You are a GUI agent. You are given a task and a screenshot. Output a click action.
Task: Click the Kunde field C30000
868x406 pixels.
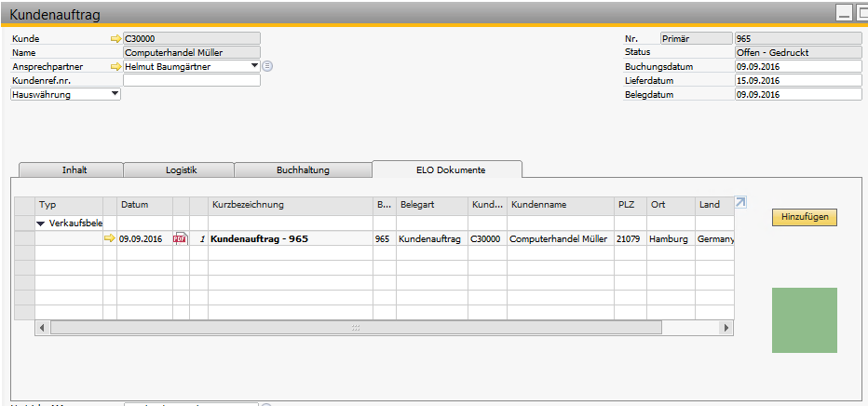coord(192,39)
